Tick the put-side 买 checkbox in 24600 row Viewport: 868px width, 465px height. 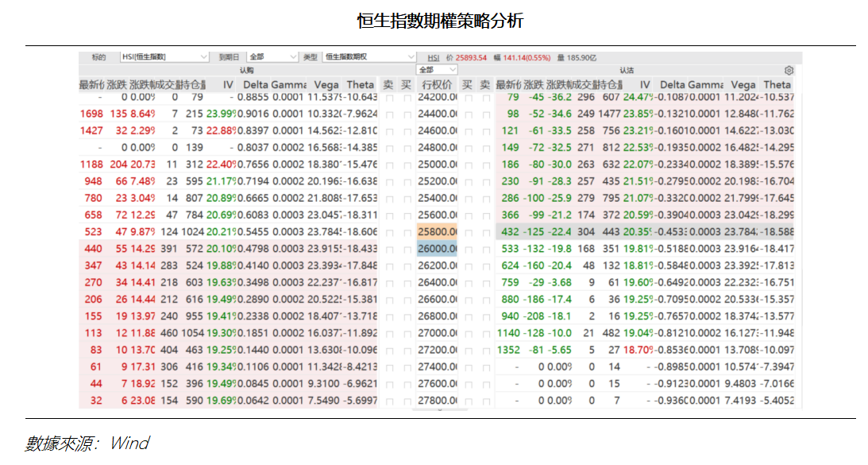pos(469,132)
